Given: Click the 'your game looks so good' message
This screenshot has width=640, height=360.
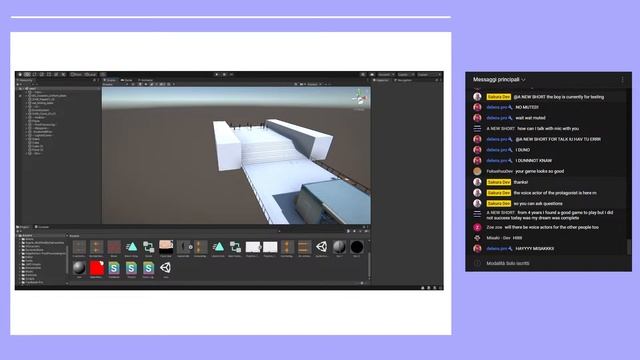Looking at the screenshot, I should [540, 171].
